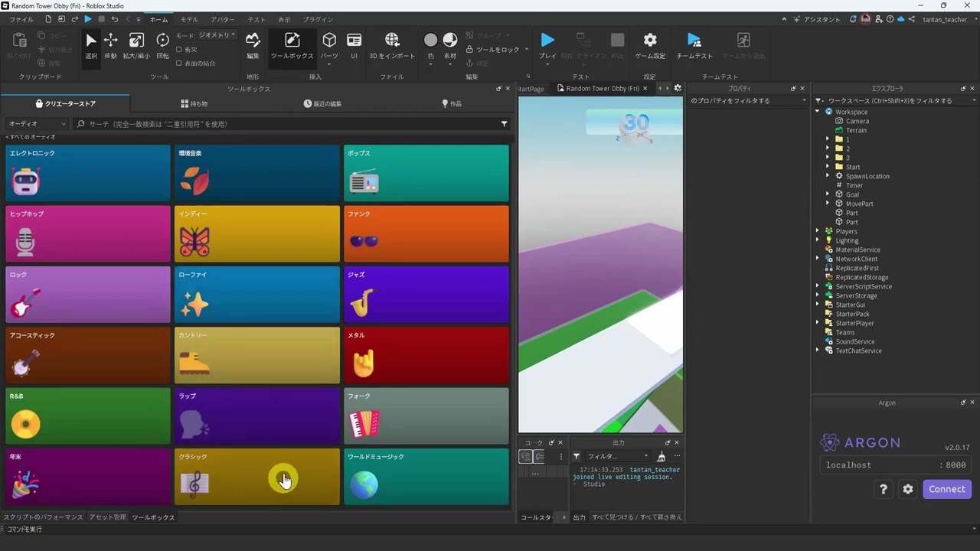The height and width of the screenshot is (551, 980).
Task: Enable the 表面の結合 join surfaces checkbox
Action: (179, 64)
